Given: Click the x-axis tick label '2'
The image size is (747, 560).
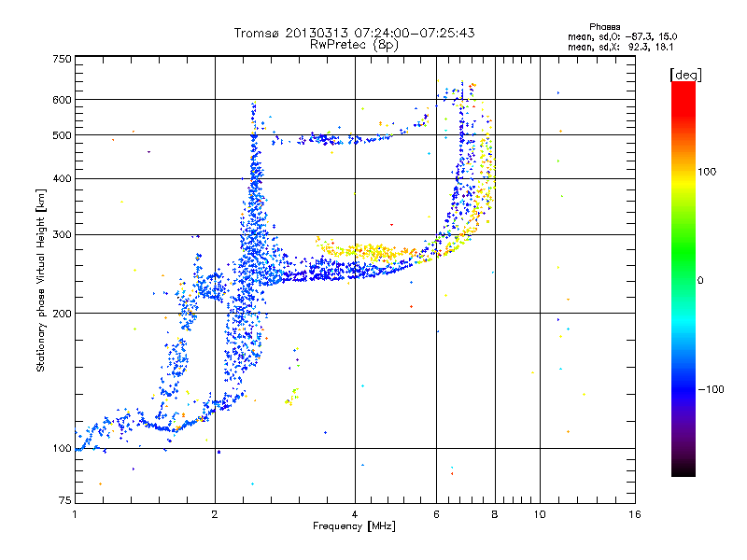Looking at the screenshot, I should (x=215, y=514).
